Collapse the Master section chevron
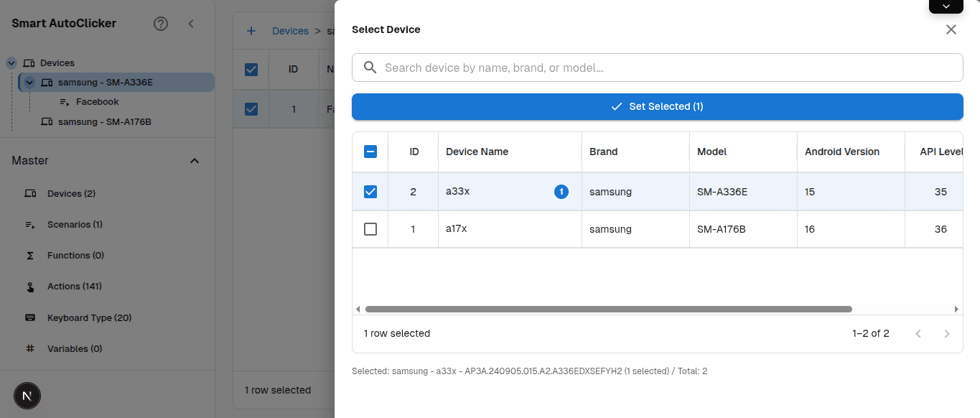This screenshot has height=418, width=980. click(194, 161)
